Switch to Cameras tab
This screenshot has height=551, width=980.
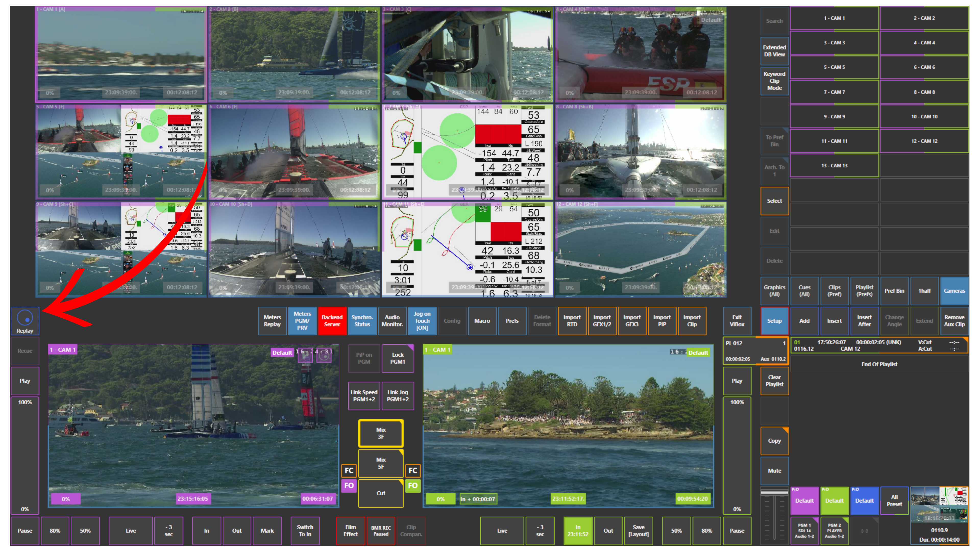(x=954, y=291)
